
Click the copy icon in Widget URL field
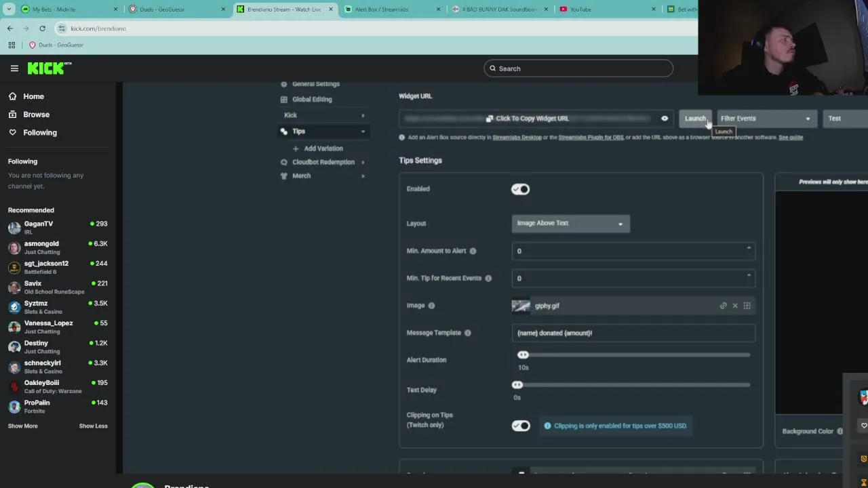[x=490, y=119]
